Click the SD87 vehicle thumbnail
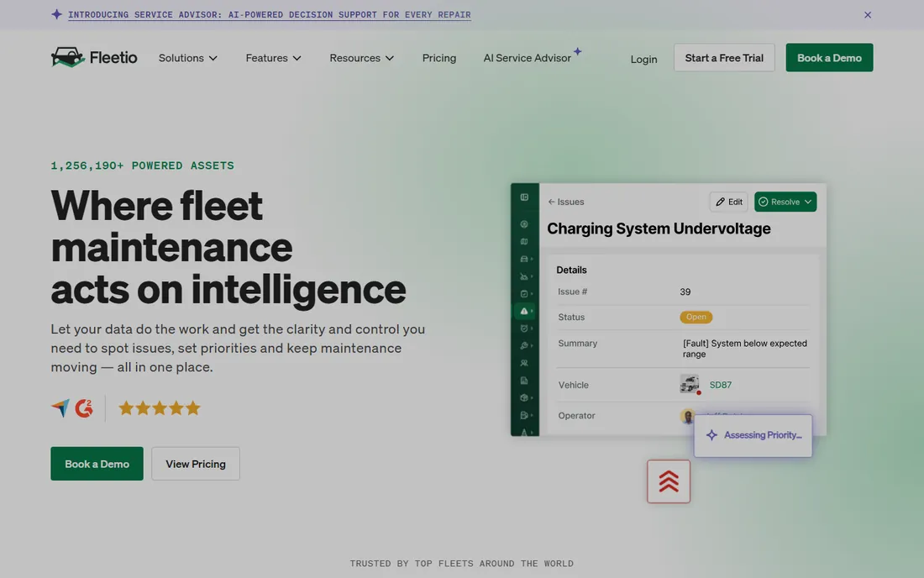Screen dimensions: 924x578 (690, 384)
